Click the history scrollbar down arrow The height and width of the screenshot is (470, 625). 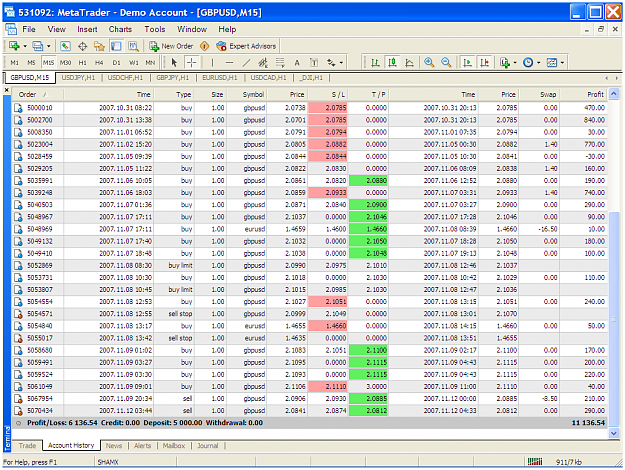614,434
